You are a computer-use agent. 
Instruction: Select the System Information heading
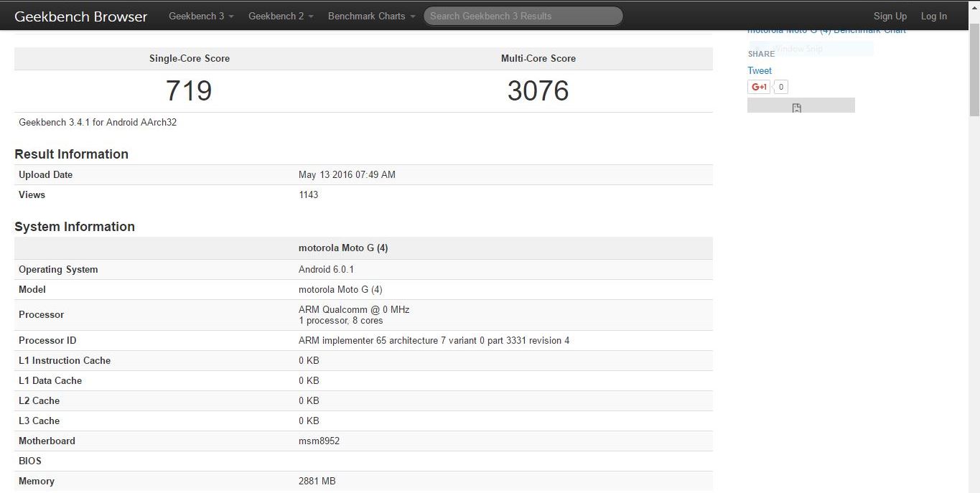(75, 226)
